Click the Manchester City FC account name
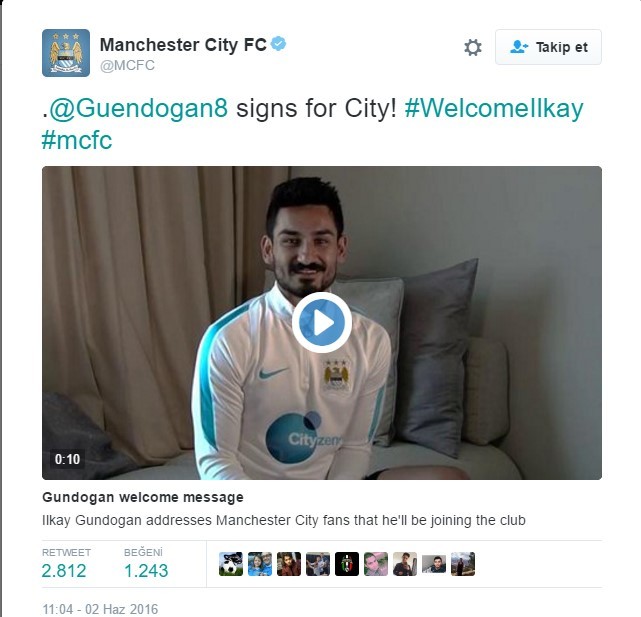Viewport: 641px width, 617px height. [183, 45]
